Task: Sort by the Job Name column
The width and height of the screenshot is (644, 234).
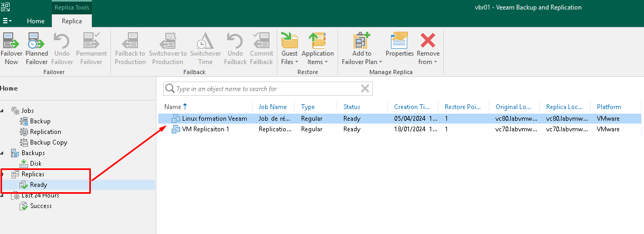Action: click(x=273, y=107)
